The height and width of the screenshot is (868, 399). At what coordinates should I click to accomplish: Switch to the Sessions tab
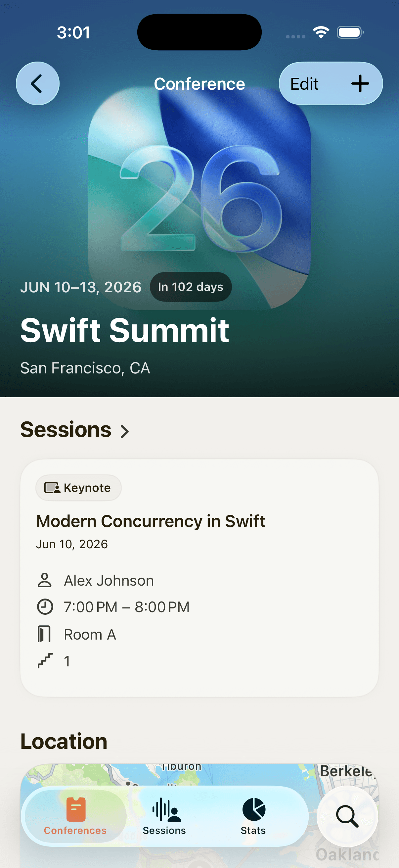coord(164,816)
